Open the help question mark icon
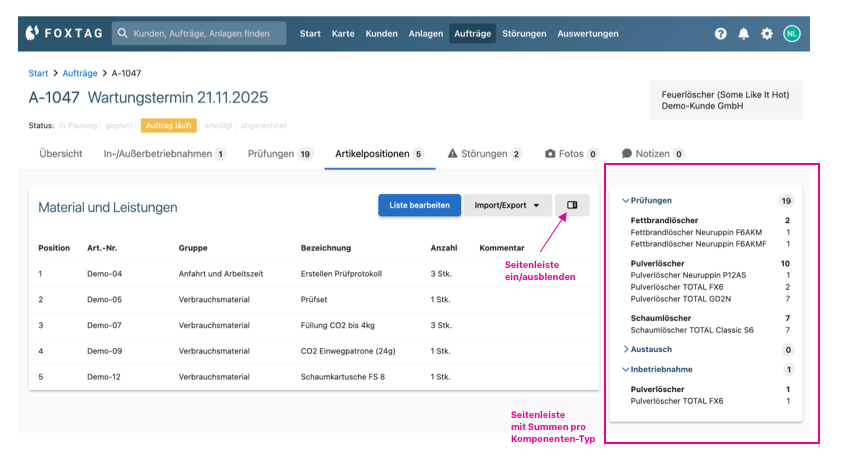This screenshot has width=845, height=464. pyautogui.click(x=720, y=33)
